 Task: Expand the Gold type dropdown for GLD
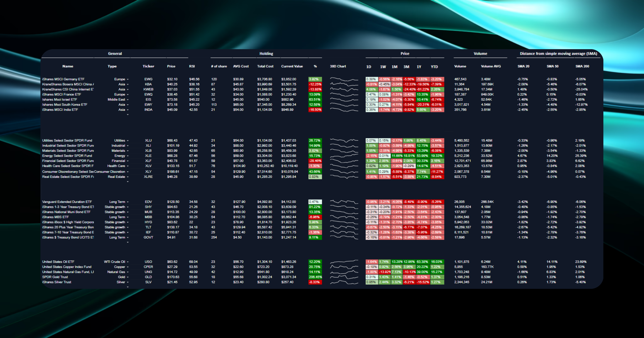128,277
